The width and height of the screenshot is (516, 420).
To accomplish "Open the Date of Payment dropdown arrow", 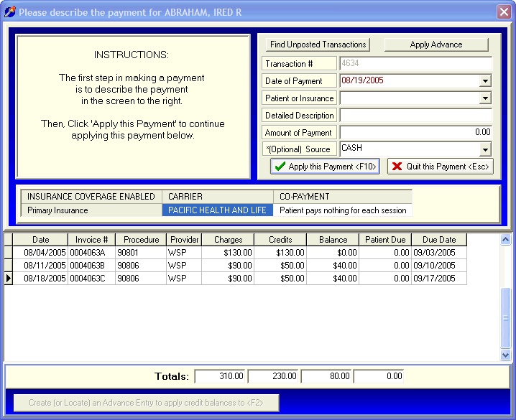I will (x=485, y=81).
